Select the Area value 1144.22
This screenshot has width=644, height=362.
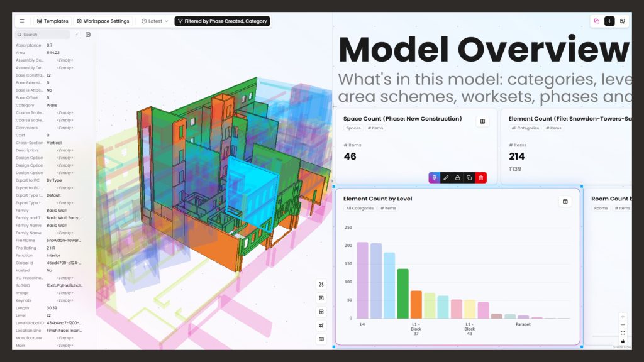click(x=53, y=53)
